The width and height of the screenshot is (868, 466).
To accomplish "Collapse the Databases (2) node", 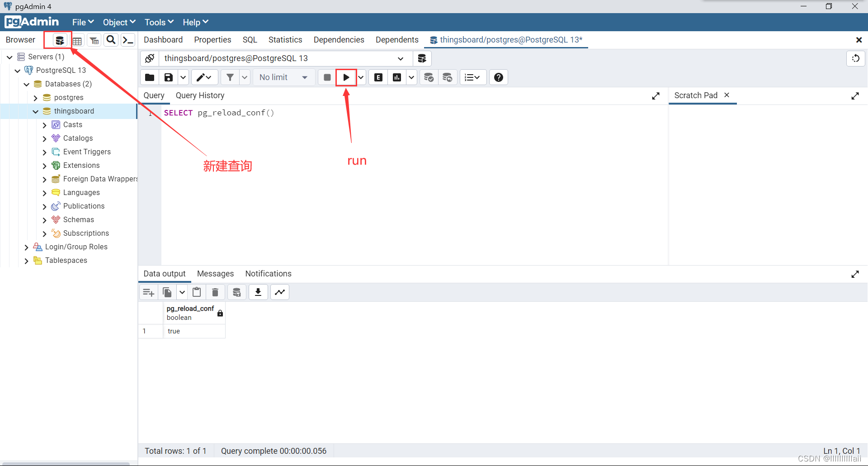I will tap(27, 84).
